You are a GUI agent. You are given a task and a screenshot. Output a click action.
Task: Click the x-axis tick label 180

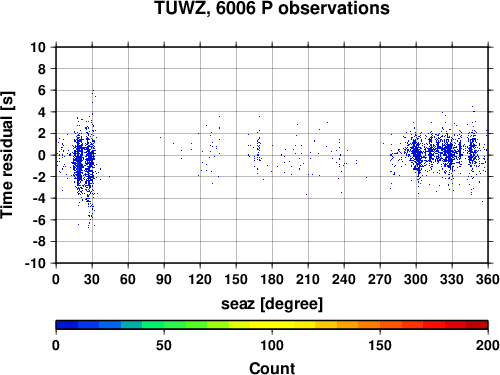coord(272,279)
